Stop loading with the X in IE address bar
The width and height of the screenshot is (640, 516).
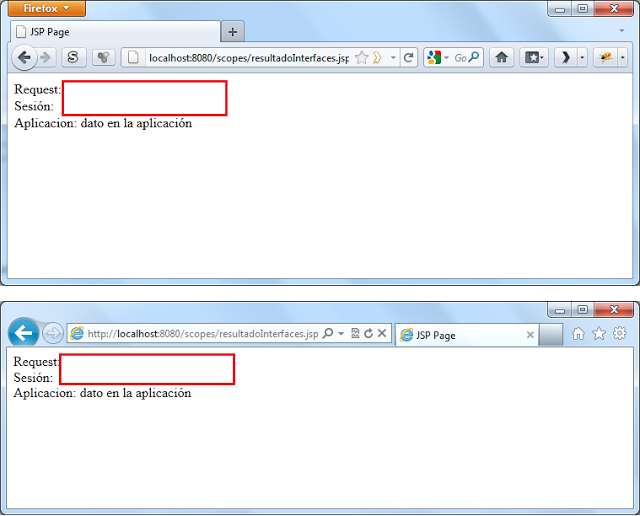[x=382, y=334]
